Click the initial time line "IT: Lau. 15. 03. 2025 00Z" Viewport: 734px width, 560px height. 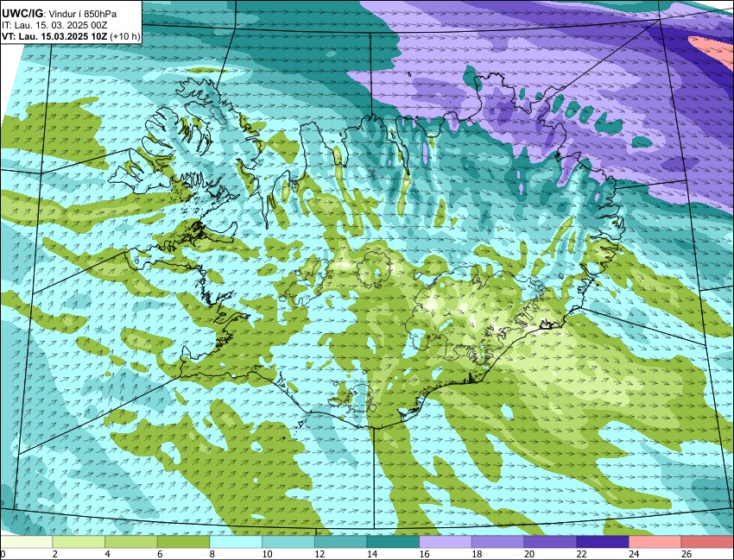pos(54,26)
